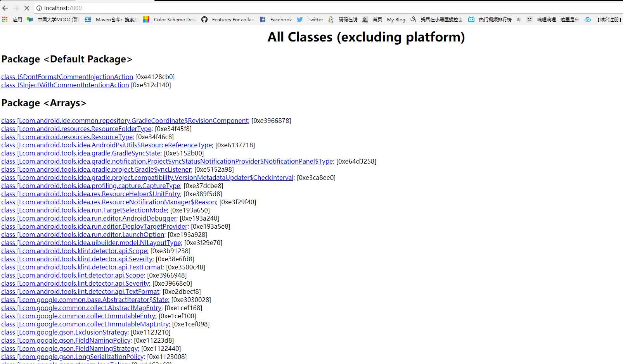Open the bilibili 热门视频排行榜 bookmark
623x364 pixels.
[x=495, y=19]
